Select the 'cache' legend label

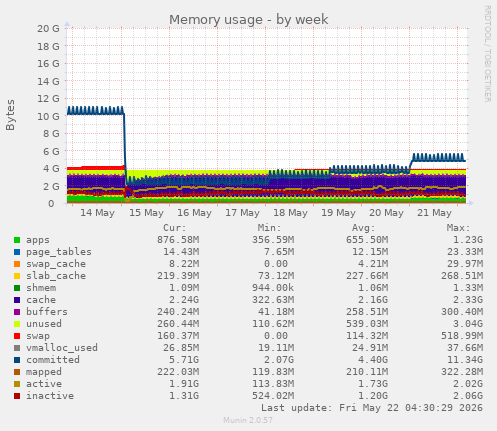[41, 300]
